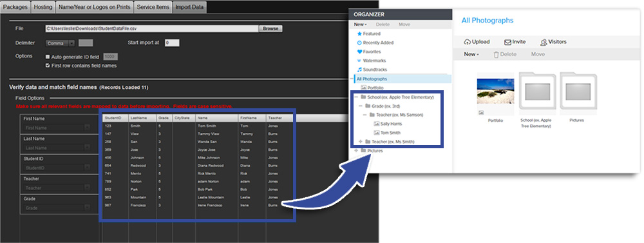The width and height of the screenshot is (644, 243).
Task: Switch to the Hosting tab
Action: [43, 7]
